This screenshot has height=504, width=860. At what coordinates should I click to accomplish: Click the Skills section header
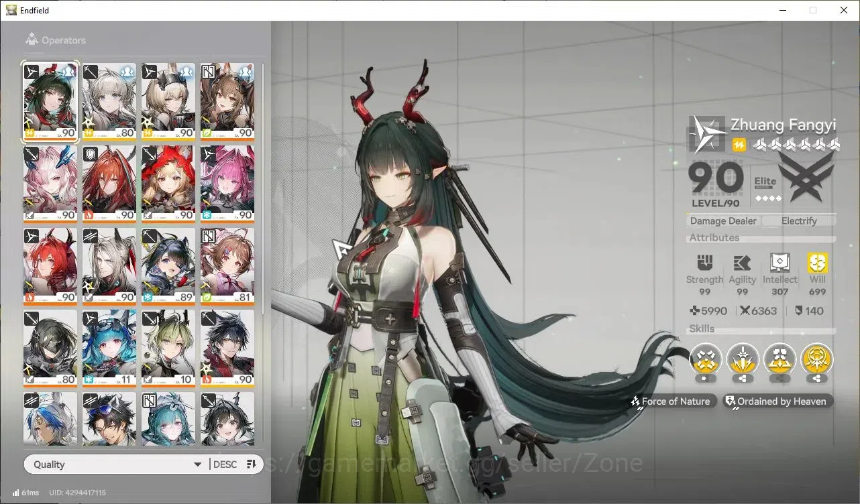coord(702,329)
